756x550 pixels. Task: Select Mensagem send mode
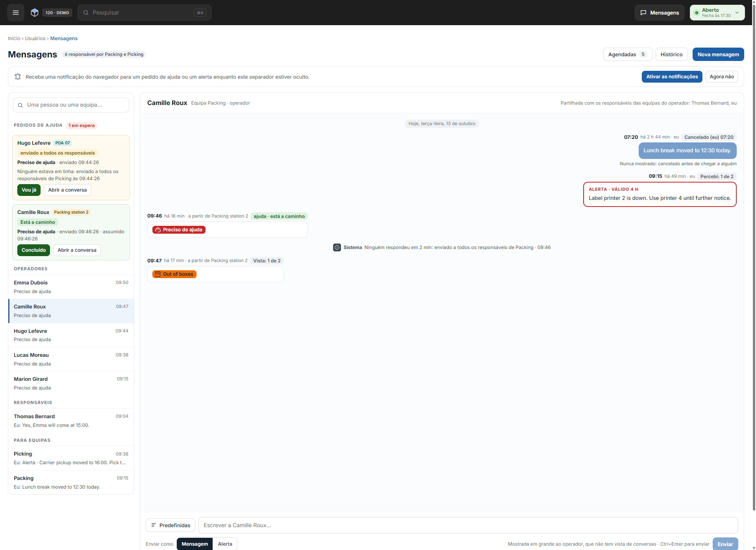point(195,544)
